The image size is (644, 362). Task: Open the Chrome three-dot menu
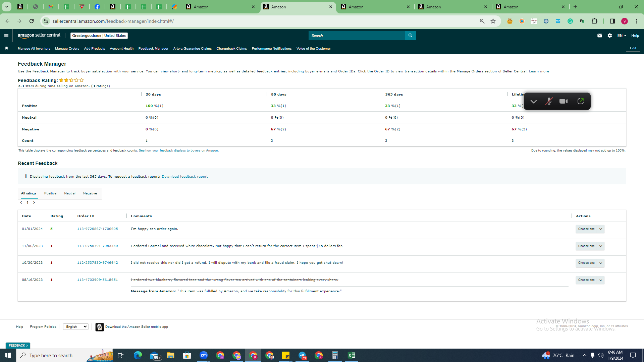point(637,21)
